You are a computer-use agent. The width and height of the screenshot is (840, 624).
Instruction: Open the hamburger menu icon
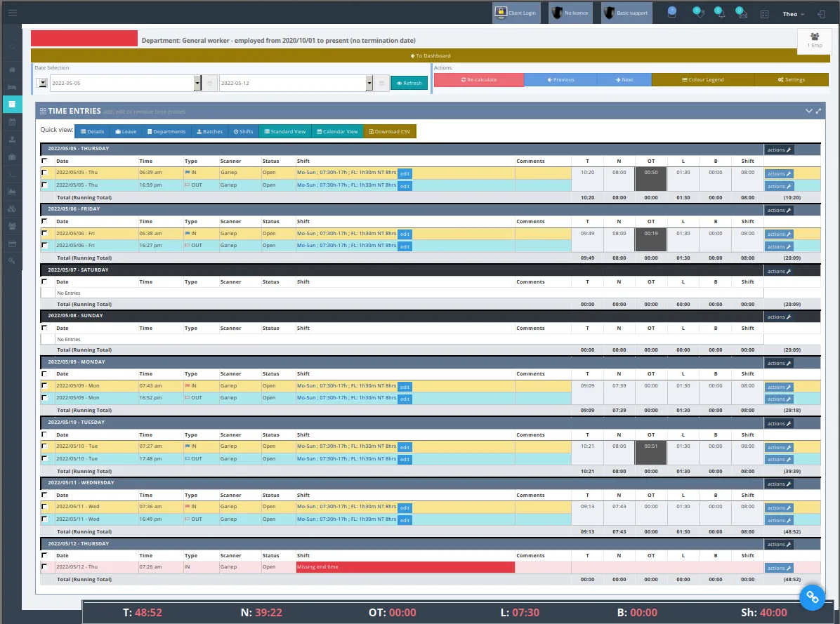click(13, 13)
